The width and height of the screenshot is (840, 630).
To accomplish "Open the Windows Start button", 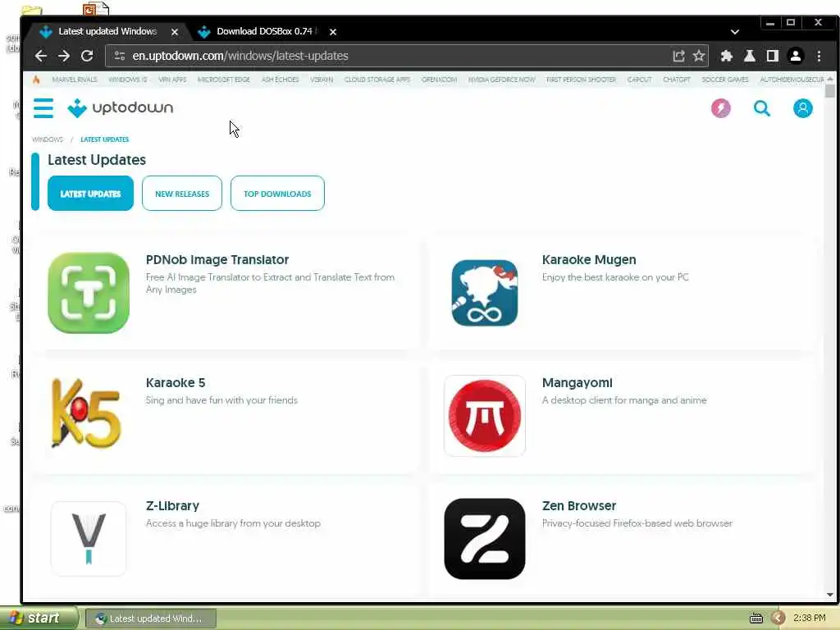I will pyautogui.click(x=38, y=619).
